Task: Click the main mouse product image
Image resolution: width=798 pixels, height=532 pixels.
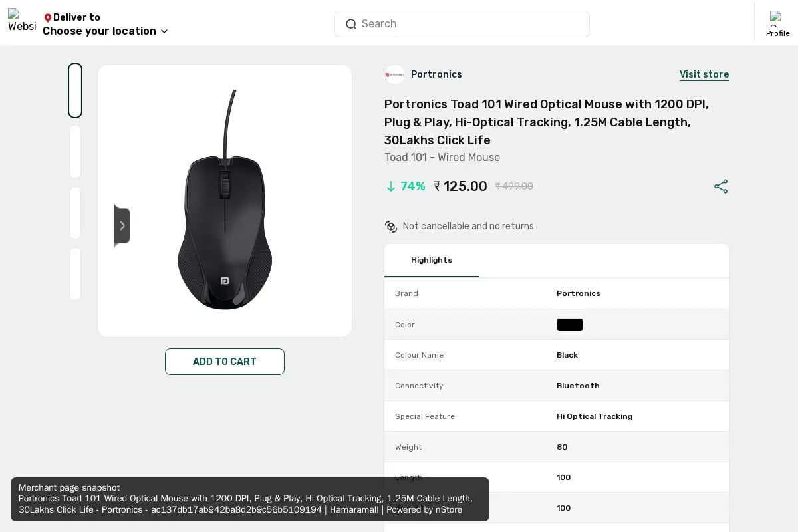Action: [x=225, y=201]
